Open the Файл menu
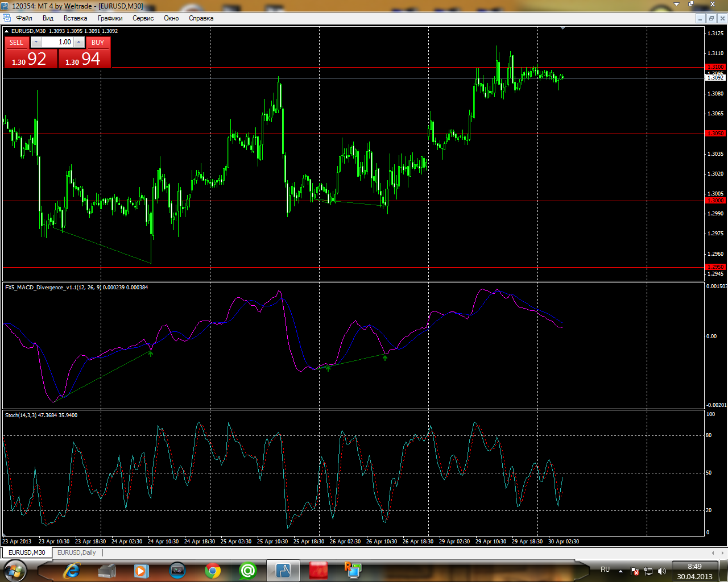Viewport: 728px width, 582px height. pos(24,18)
